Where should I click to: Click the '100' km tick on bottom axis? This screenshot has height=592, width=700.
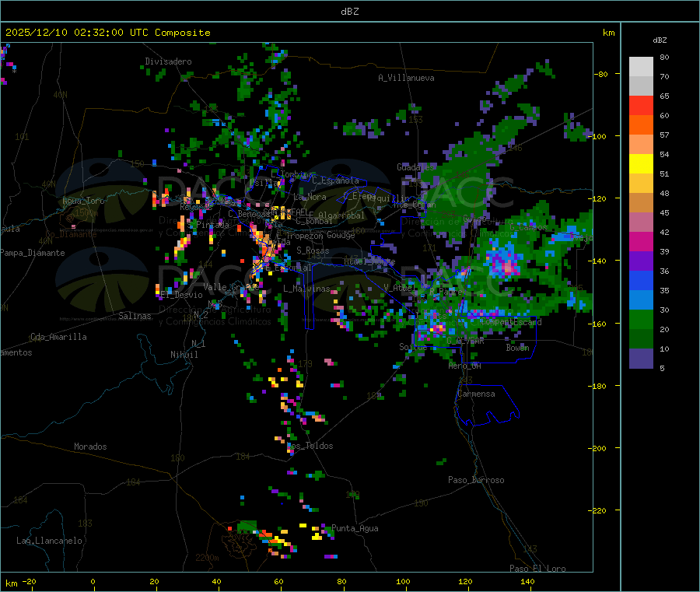point(403,581)
